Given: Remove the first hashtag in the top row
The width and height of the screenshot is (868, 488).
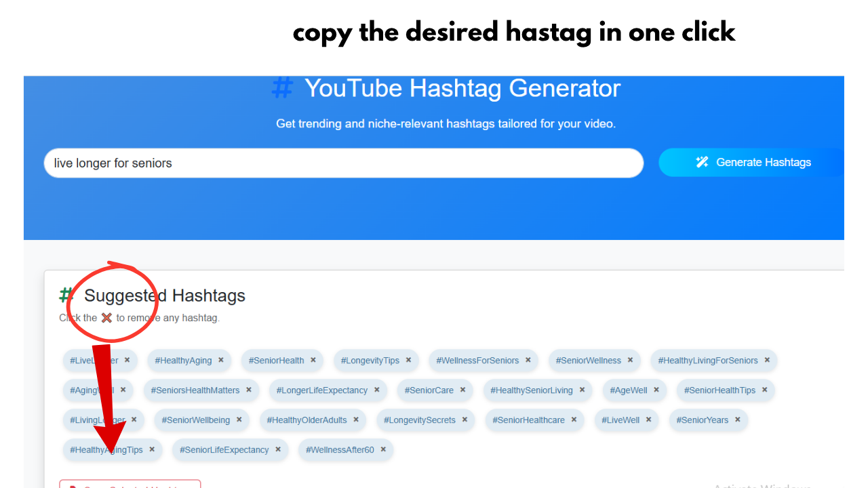Looking at the screenshot, I should coord(127,361).
